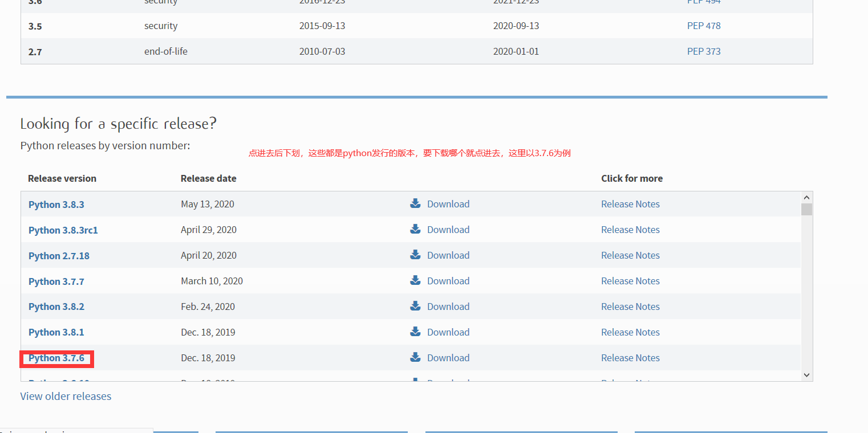Click the '2020-01-01' date cell
Screen dimensions: 868x433
516,51
